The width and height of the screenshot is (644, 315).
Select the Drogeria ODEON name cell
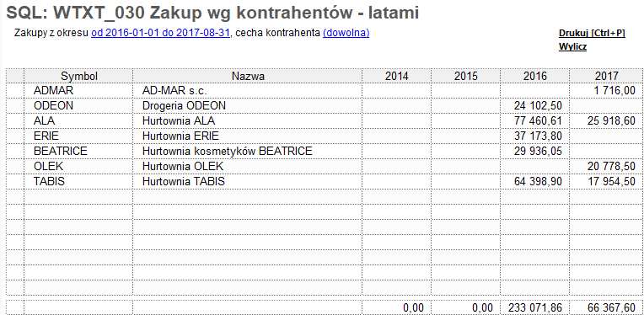click(248, 106)
